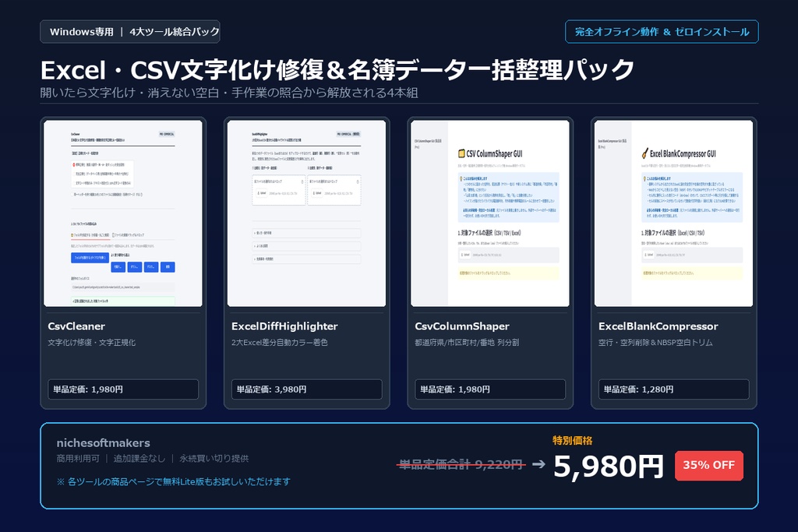Click the 都道府県/市区町村/番地 列分割 description
Viewport: 798px width, 532px height.
coord(467,342)
